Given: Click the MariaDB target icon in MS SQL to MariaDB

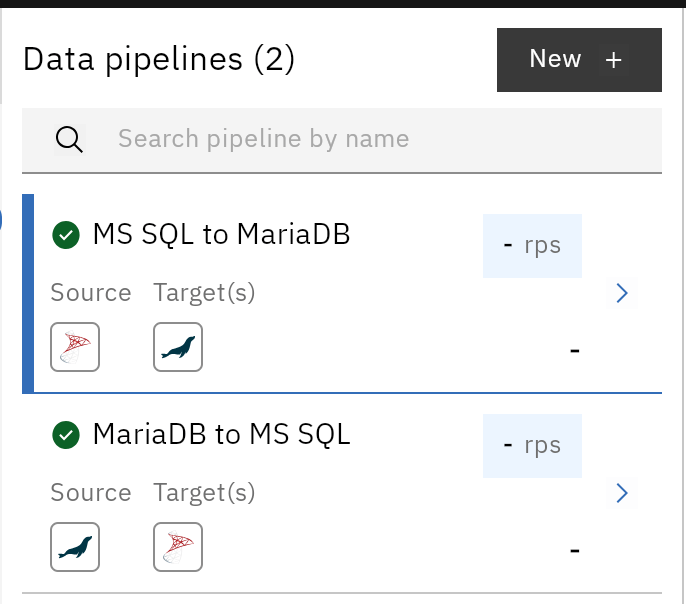Looking at the screenshot, I should tap(178, 347).
